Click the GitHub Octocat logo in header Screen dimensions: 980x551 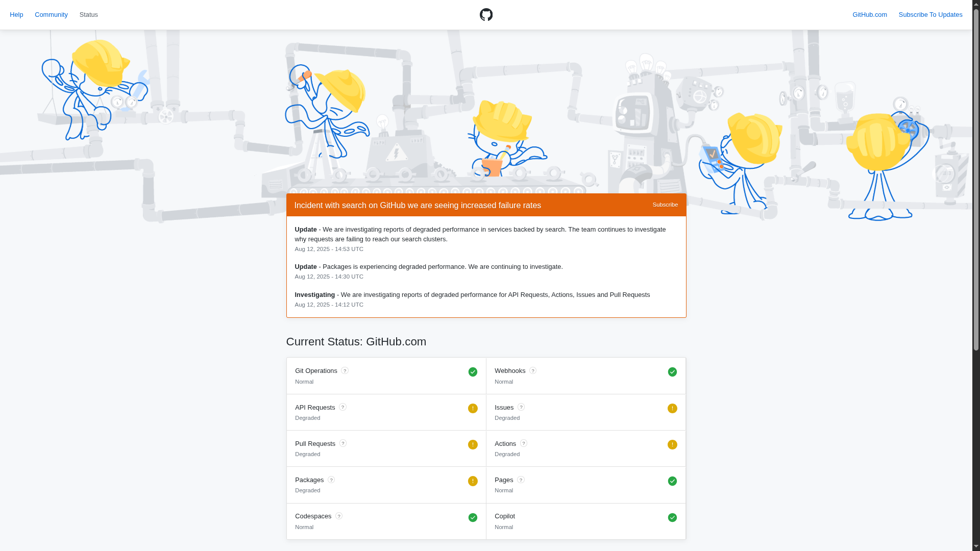click(x=486, y=15)
